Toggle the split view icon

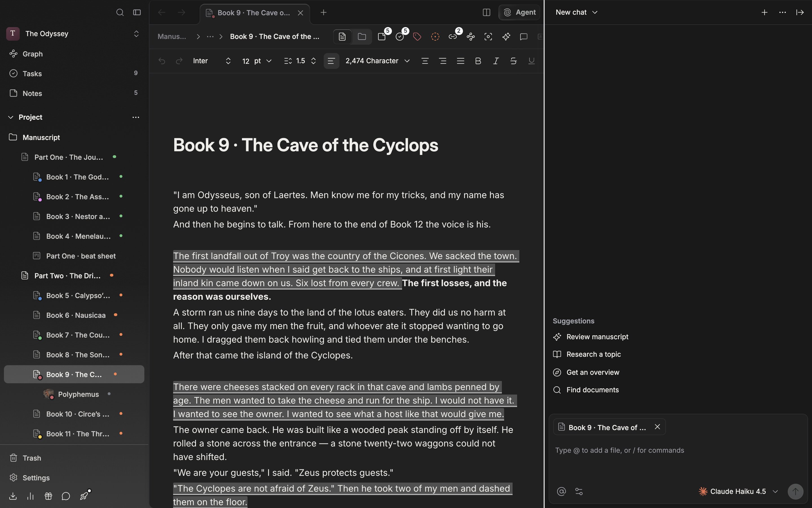click(x=487, y=12)
